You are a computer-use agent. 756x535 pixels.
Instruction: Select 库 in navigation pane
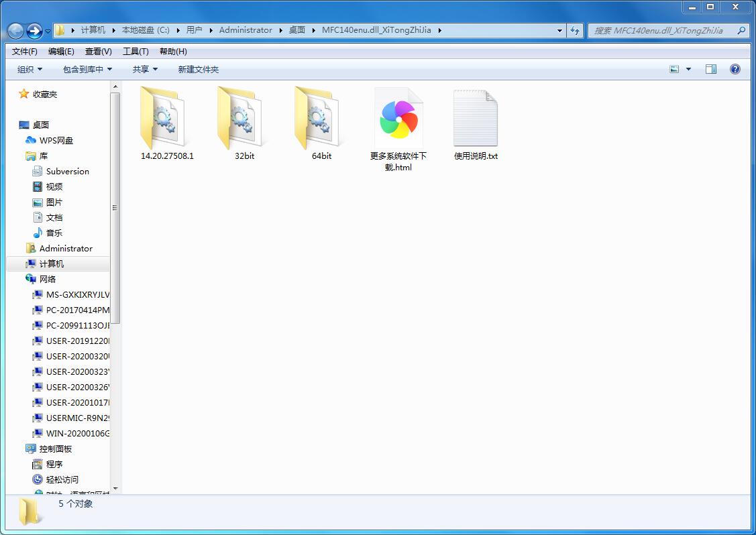click(44, 156)
